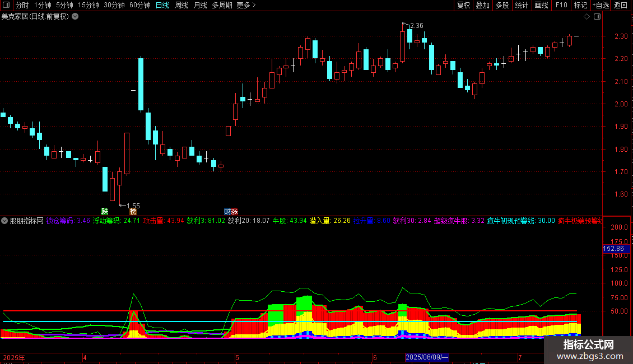Click the 复权 button
The image size is (633, 364).
coord(463,5)
